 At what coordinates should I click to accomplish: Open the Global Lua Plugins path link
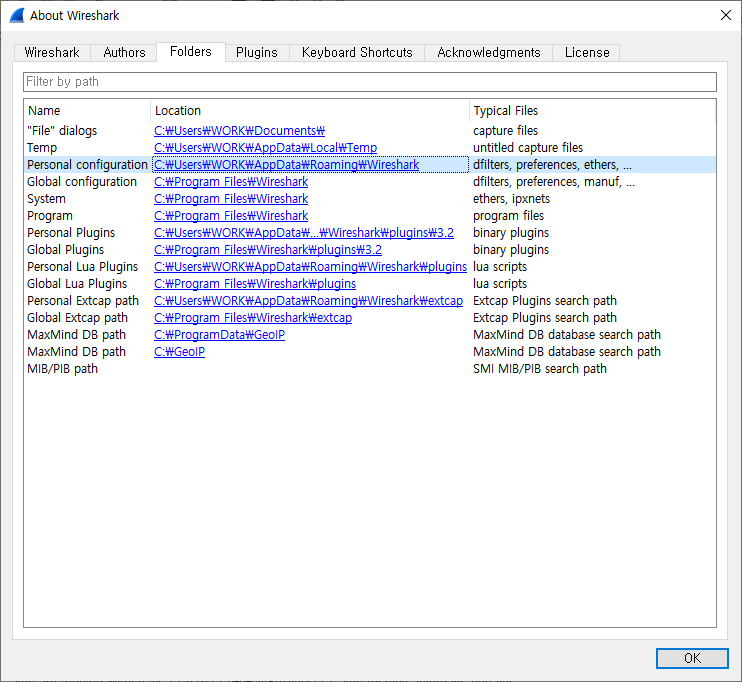point(255,284)
